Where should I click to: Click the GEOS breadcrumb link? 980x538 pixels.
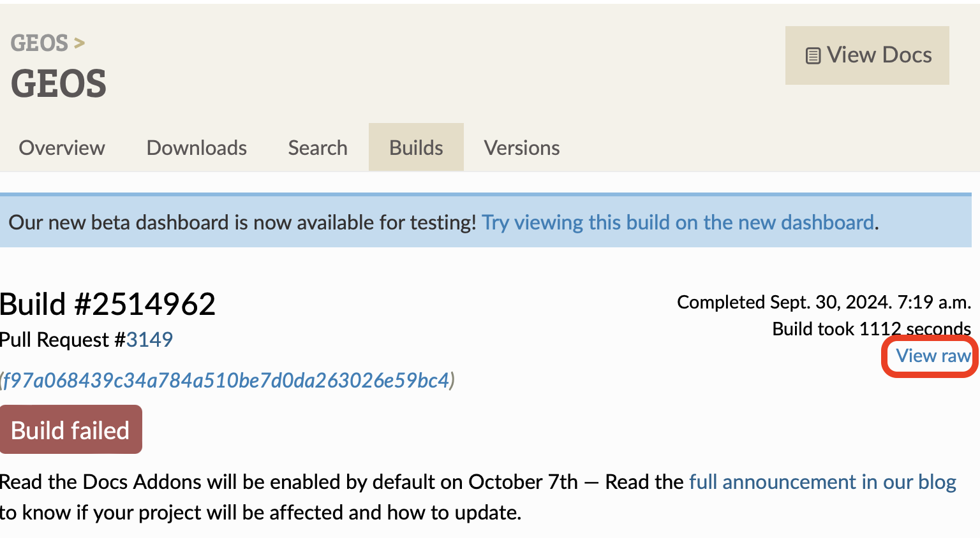click(x=40, y=43)
